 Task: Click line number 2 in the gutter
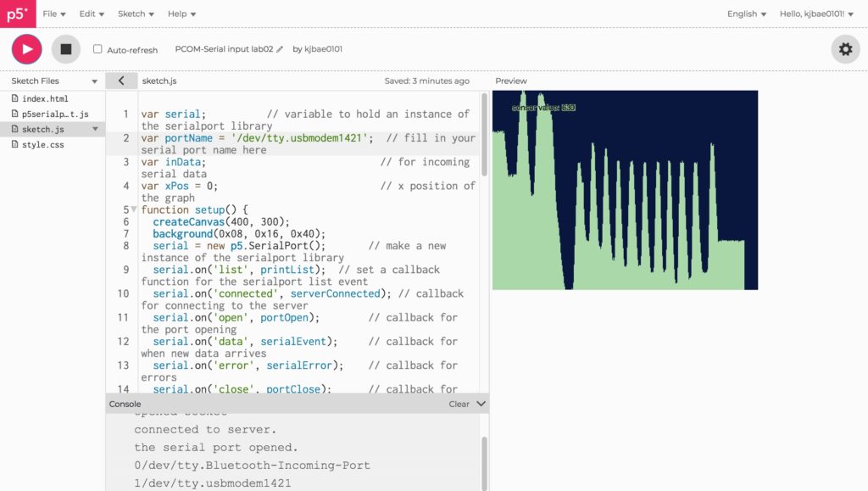[126, 138]
